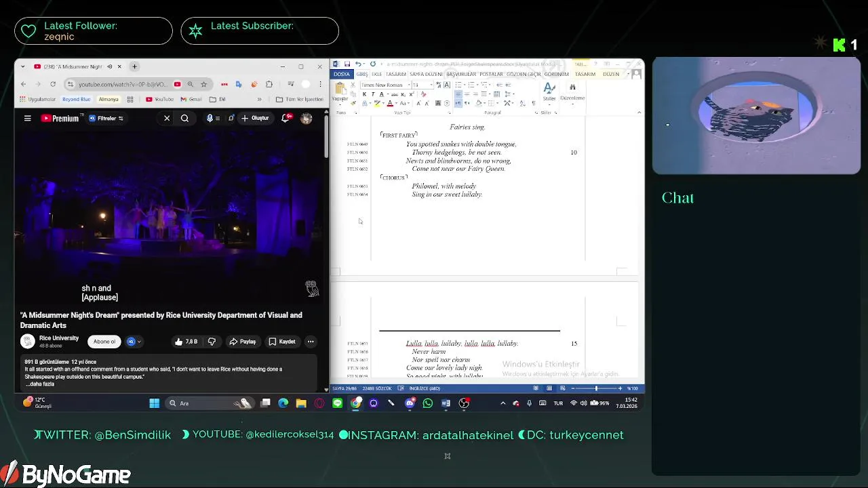Open WhatsApp from the taskbar

[x=428, y=403]
